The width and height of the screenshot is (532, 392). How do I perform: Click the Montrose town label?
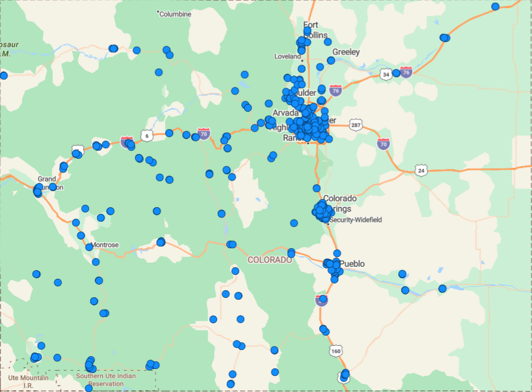pos(104,245)
